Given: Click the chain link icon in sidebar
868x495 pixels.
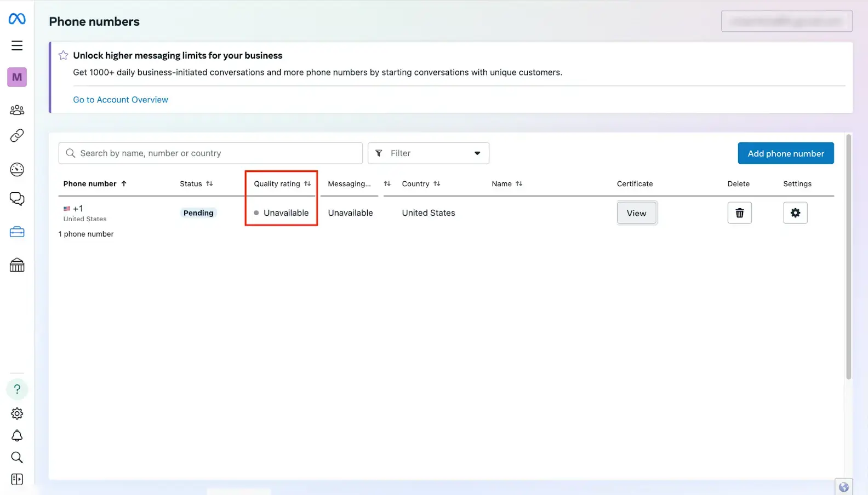Looking at the screenshot, I should pos(17,136).
